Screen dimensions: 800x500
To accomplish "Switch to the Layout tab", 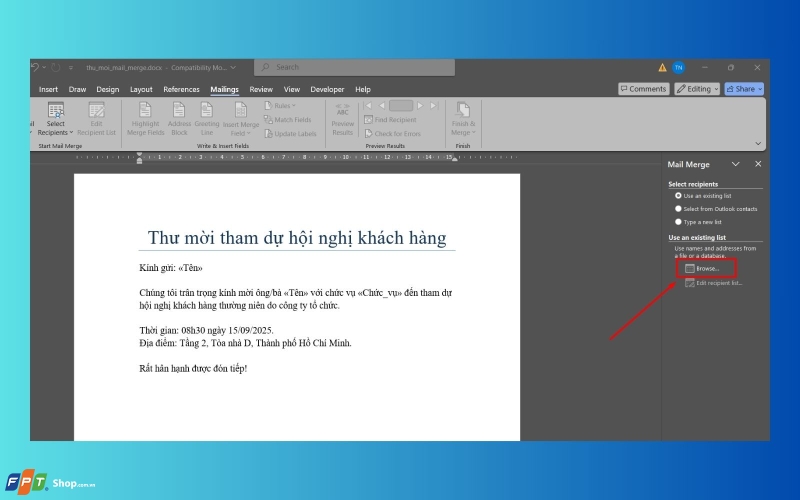I will pyautogui.click(x=141, y=89).
